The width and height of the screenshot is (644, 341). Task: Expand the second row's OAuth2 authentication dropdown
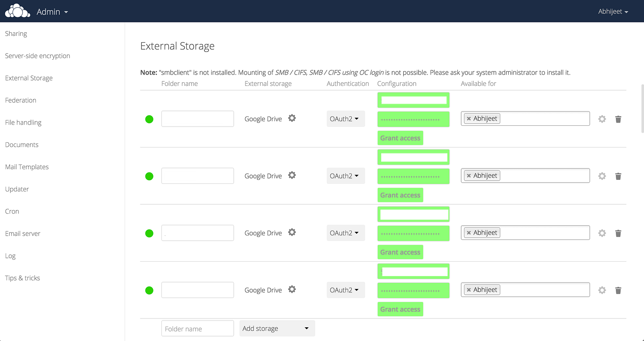[346, 176]
